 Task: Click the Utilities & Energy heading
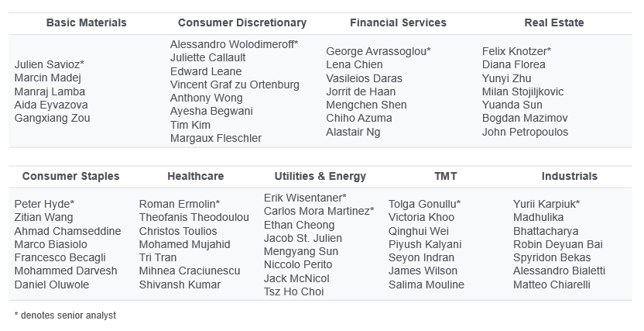tap(320, 176)
